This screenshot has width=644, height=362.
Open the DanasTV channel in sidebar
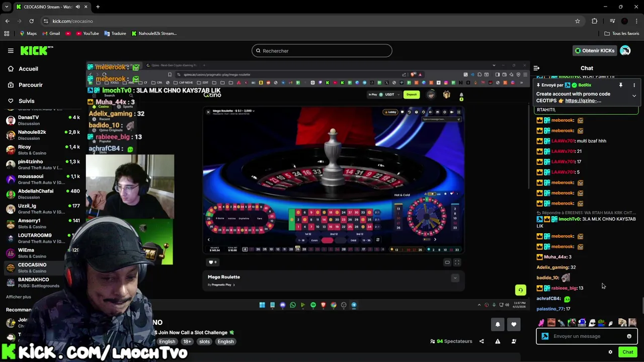[x=43, y=120]
